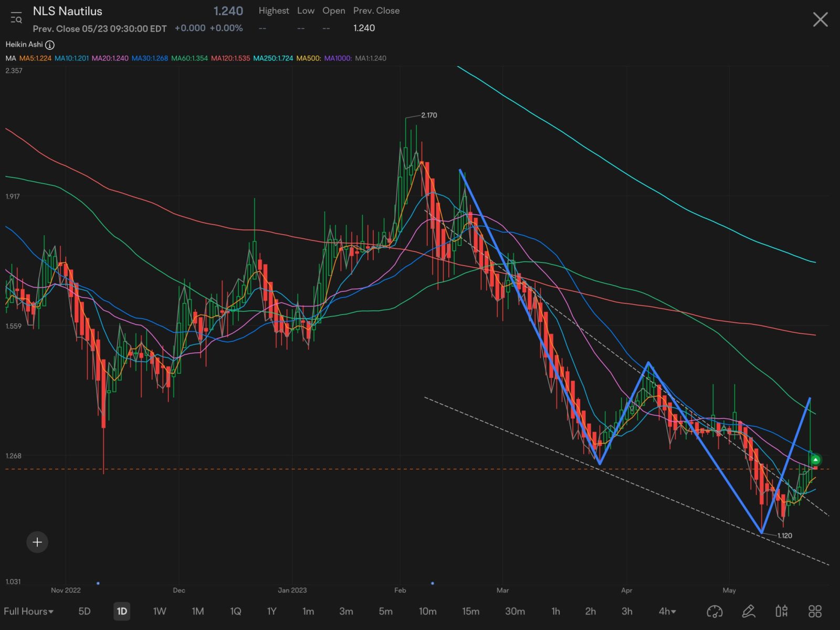Click the 1.120 low price label

click(x=784, y=535)
